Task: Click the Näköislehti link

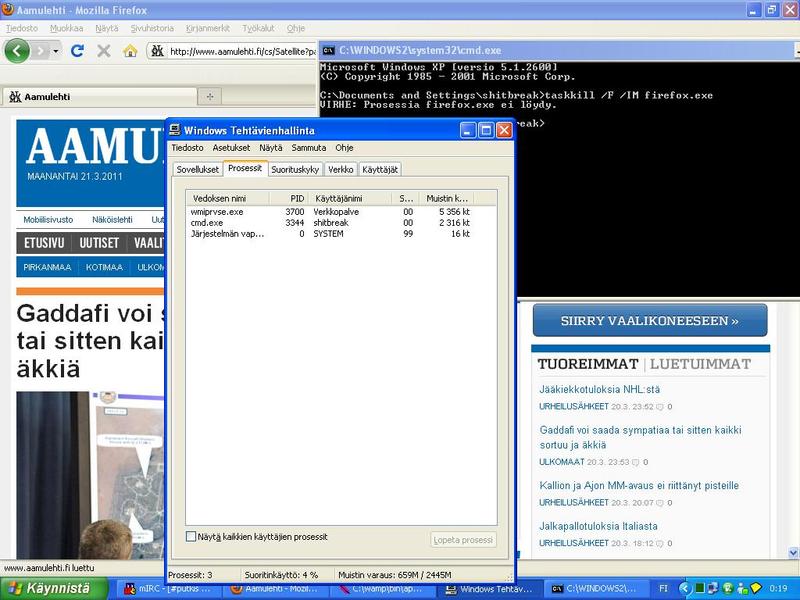Action: tap(112, 220)
